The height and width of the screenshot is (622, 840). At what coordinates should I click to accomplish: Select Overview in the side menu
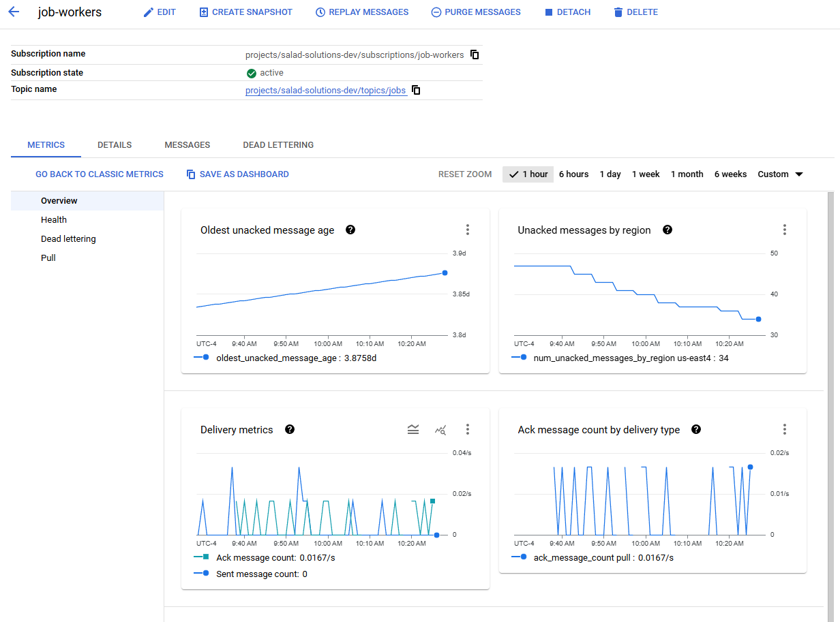point(87,201)
